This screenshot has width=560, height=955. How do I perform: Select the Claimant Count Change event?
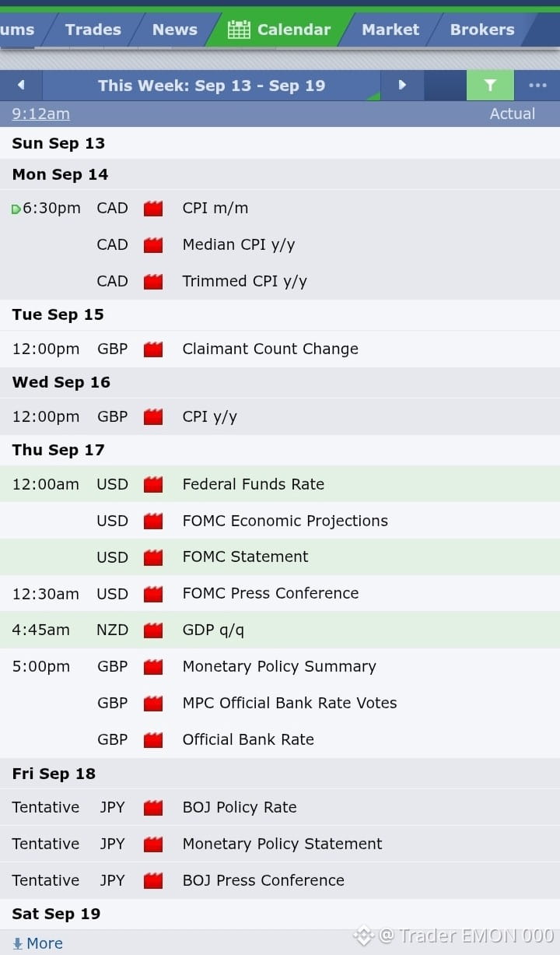(280, 349)
